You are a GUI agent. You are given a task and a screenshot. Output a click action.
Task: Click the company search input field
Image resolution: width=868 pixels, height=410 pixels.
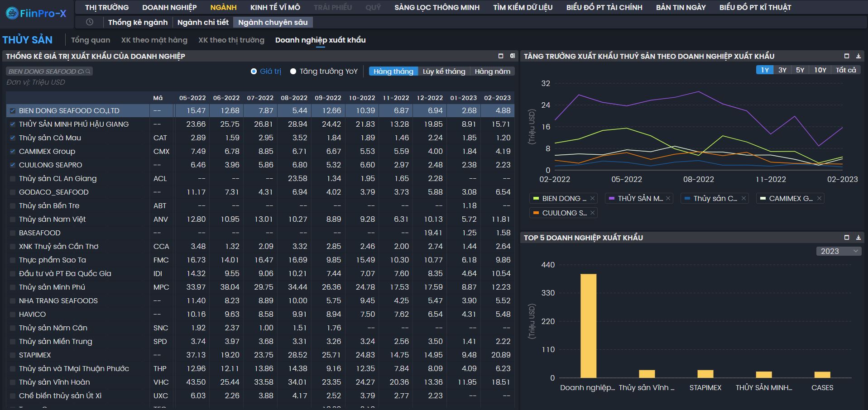point(46,72)
